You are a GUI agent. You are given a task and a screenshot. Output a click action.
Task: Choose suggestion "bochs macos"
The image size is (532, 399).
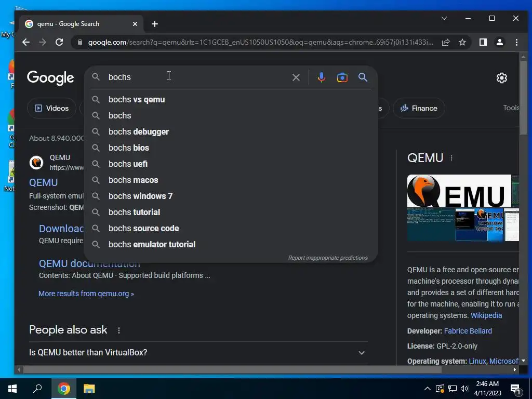(231, 180)
